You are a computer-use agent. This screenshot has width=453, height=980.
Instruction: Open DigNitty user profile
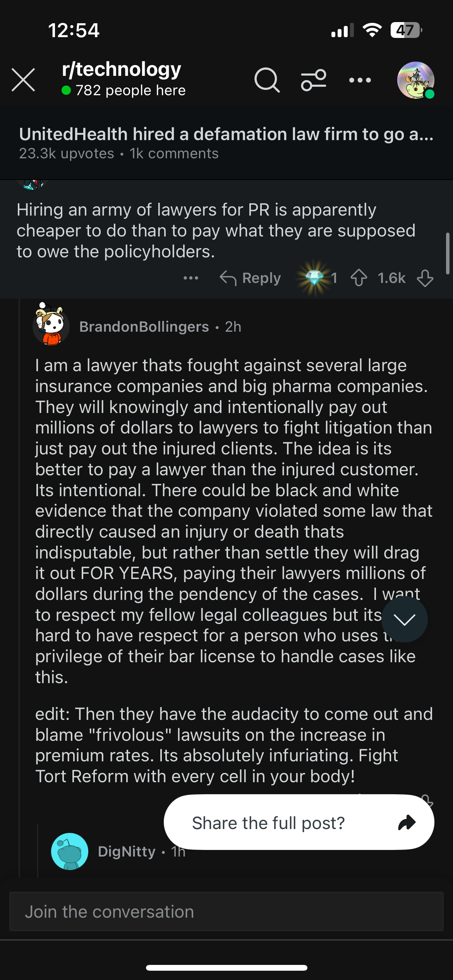pyautogui.click(x=127, y=852)
